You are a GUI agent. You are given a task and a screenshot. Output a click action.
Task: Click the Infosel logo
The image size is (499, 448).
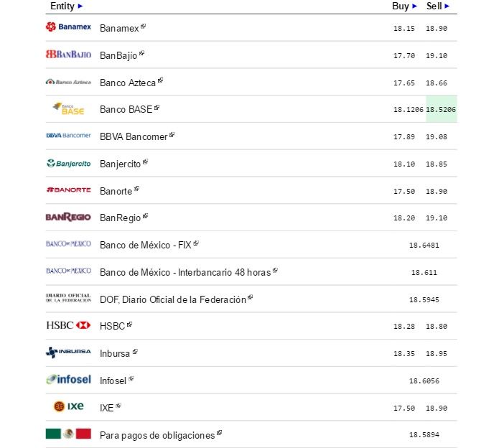coord(68,379)
